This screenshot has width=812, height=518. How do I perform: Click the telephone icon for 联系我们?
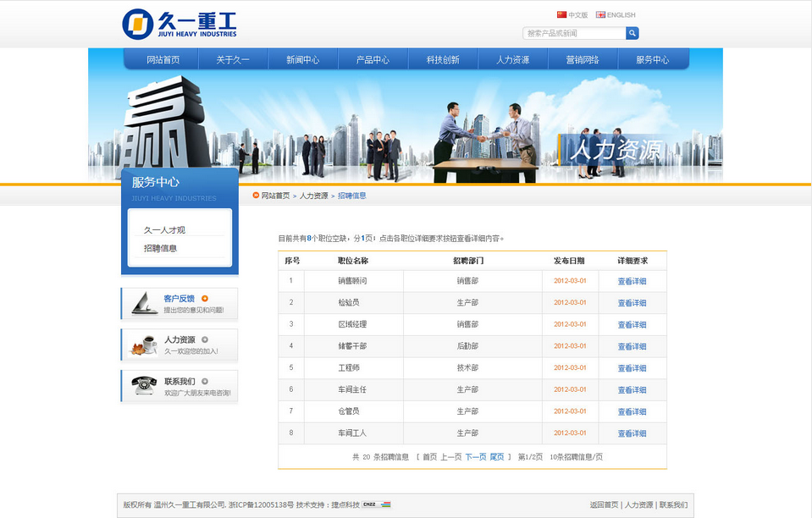(143, 386)
